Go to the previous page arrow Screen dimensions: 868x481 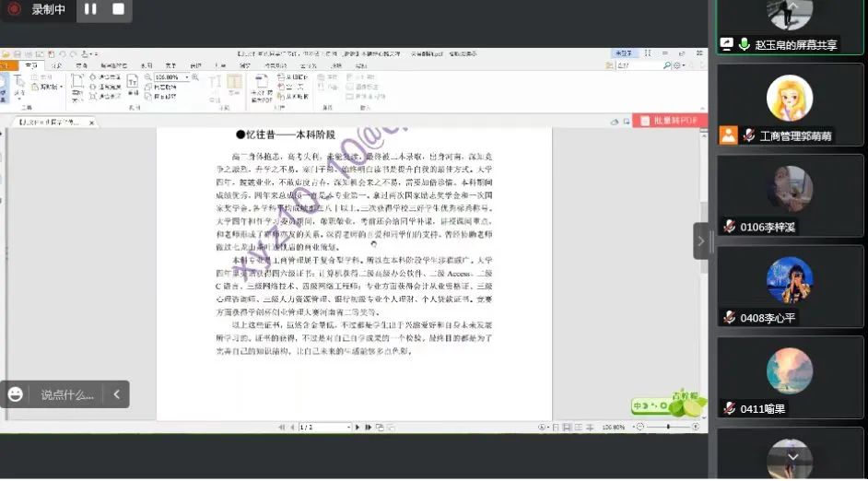pos(292,428)
